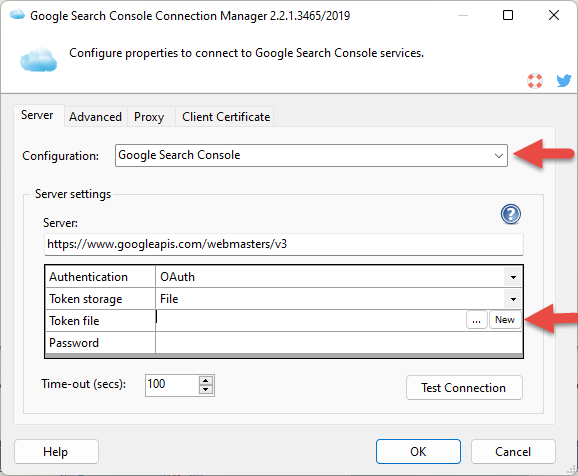Click the large cloud logo in header
Image resolution: width=578 pixels, height=476 pixels.
click(39, 59)
